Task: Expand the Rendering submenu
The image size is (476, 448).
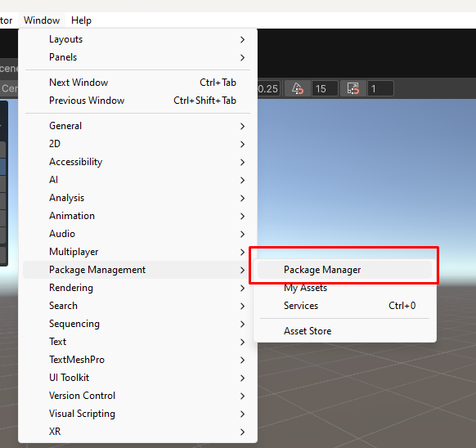Action: [137, 288]
